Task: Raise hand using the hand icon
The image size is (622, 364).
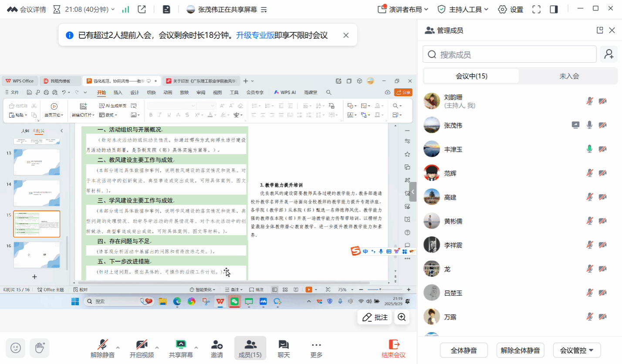Action: (40, 347)
